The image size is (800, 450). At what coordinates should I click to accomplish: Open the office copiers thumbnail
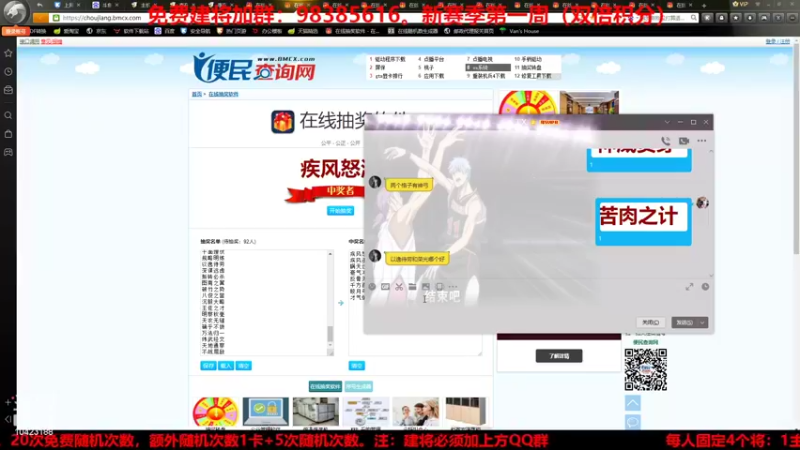[x=315, y=411]
